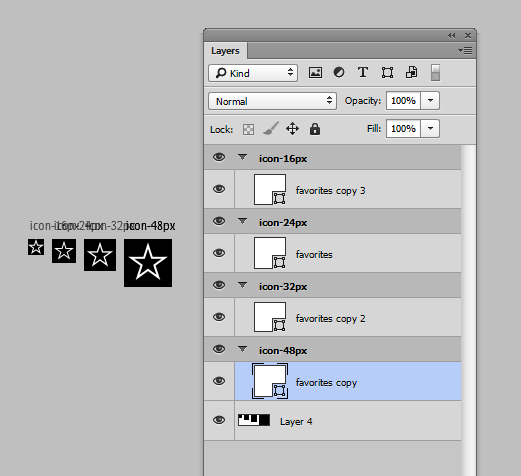This screenshot has height=476, width=521.
Task: Filter for type layers icon
Action: (363, 72)
